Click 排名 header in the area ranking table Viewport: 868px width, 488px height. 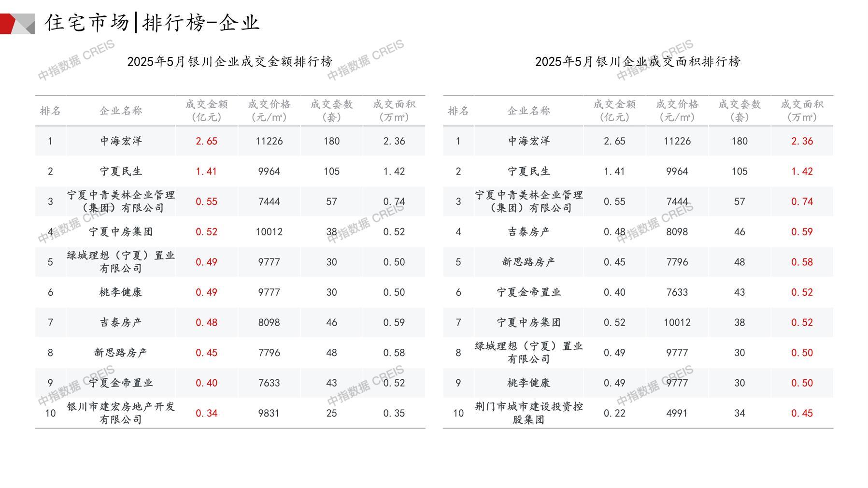(x=458, y=111)
